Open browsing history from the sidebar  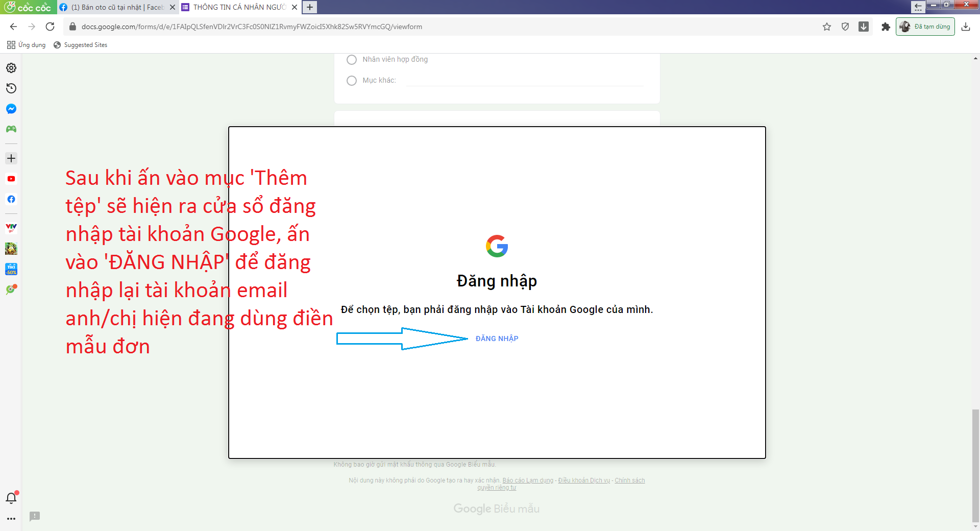pyautogui.click(x=11, y=88)
